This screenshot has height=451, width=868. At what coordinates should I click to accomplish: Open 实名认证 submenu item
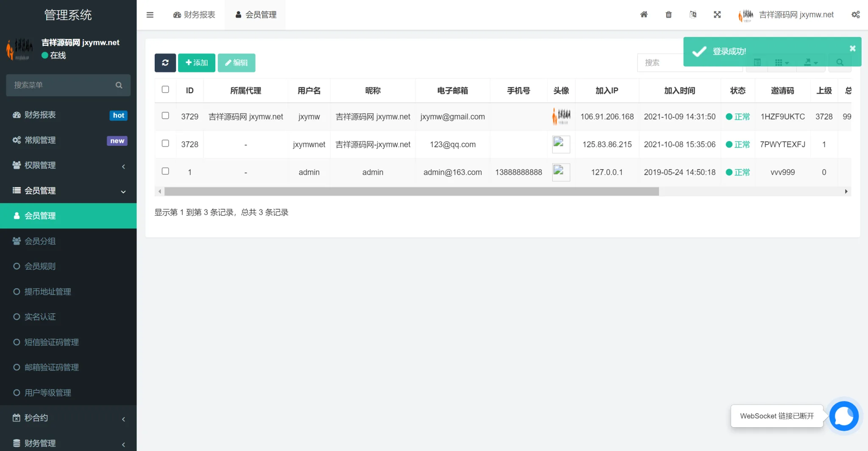68,317
